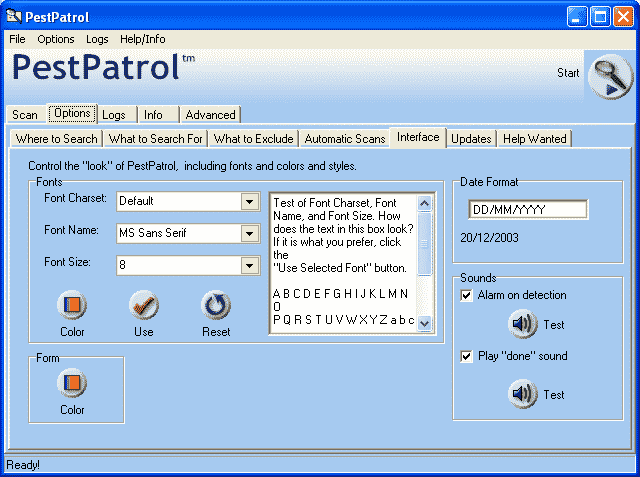Viewport: 640px width, 477px height.
Task: Click the sample date 20/12/2003
Action: 489,237
